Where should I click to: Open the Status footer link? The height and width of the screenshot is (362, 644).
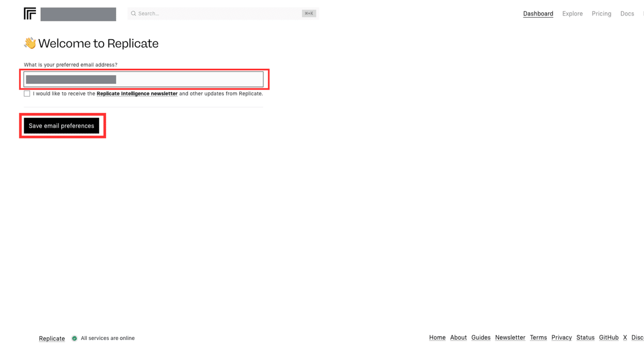(x=586, y=337)
